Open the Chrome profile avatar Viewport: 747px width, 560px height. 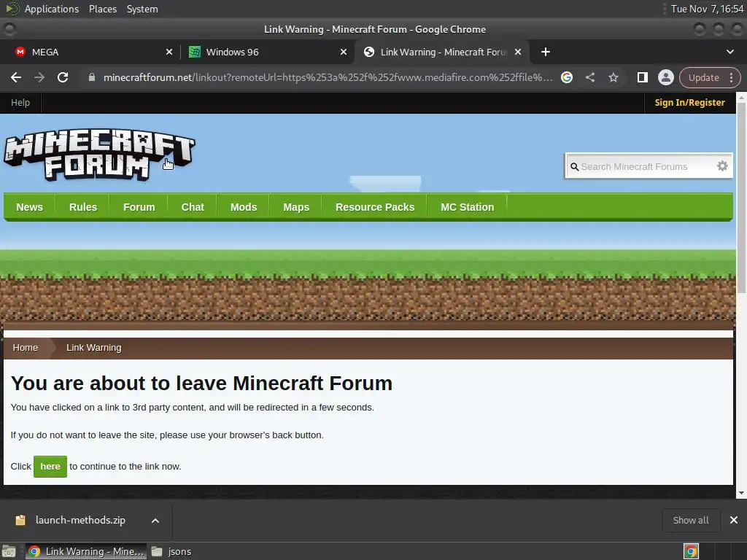665,77
